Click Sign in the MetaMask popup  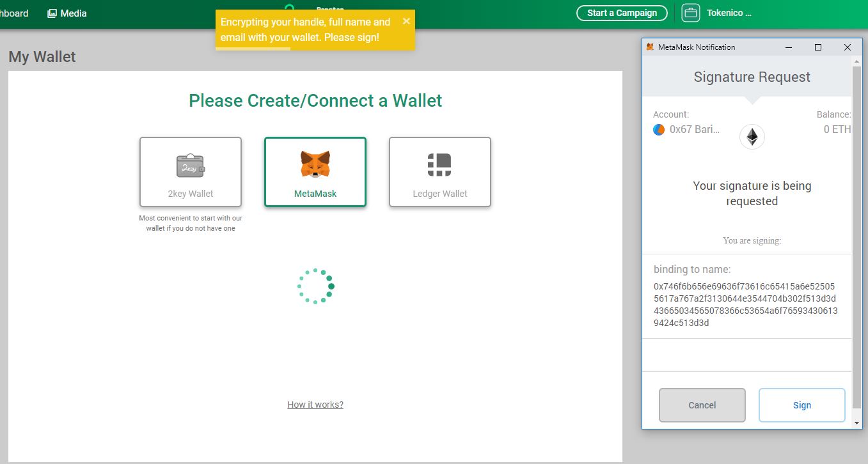(x=802, y=405)
